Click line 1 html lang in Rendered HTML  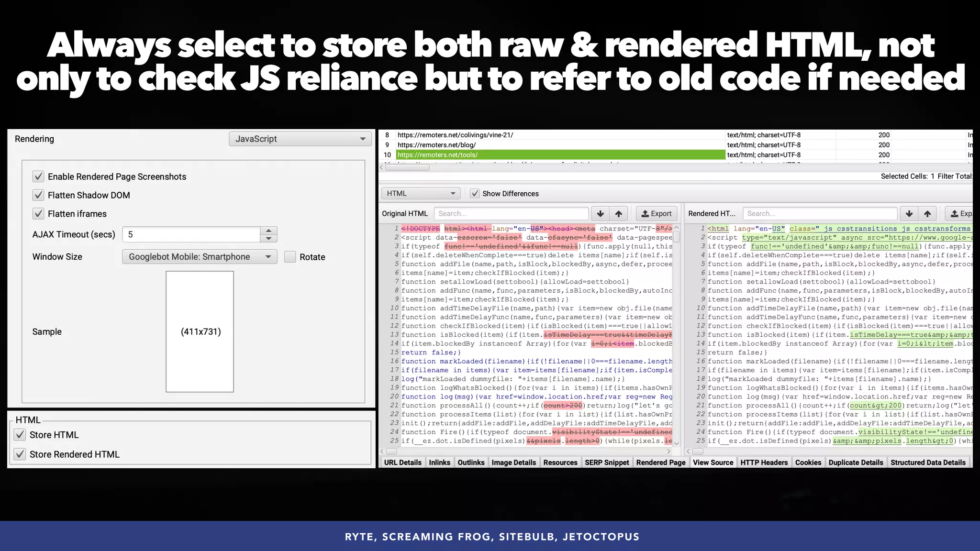coord(839,229)
